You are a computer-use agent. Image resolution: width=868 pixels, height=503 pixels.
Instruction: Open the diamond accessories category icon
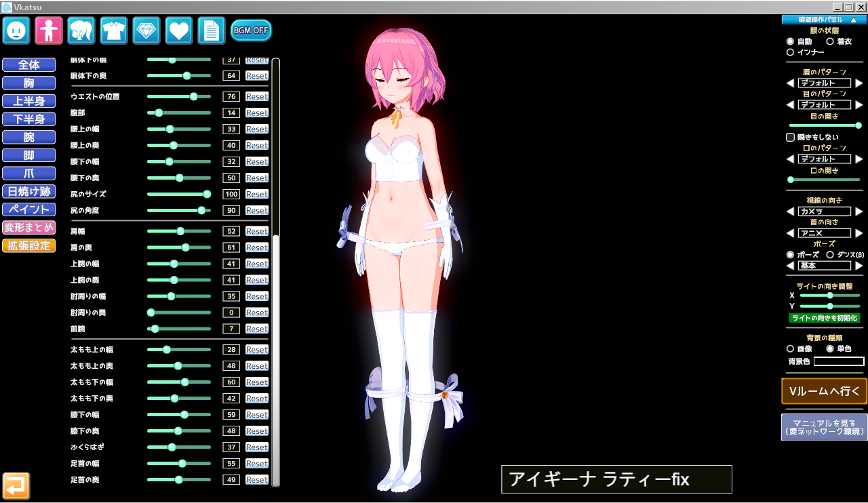[x=146, y=31]
